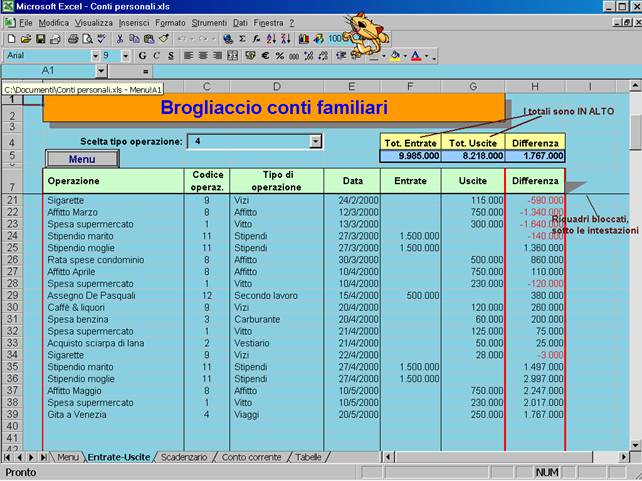Apply the Euro currency style
The height and width of the screenshot is (481, 642).
[x=264, y=56]
